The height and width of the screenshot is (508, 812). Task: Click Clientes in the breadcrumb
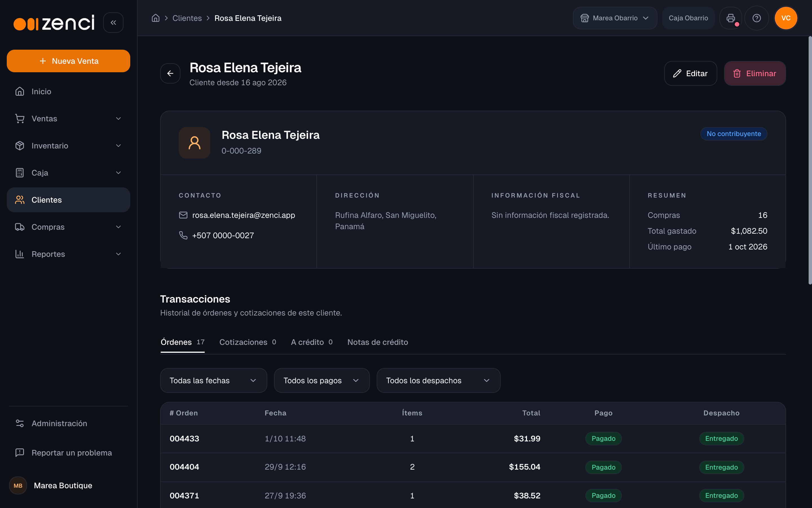tap(187, 18)
